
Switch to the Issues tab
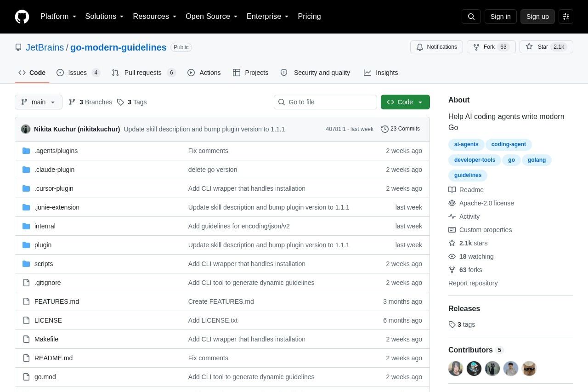click(79, 73)
